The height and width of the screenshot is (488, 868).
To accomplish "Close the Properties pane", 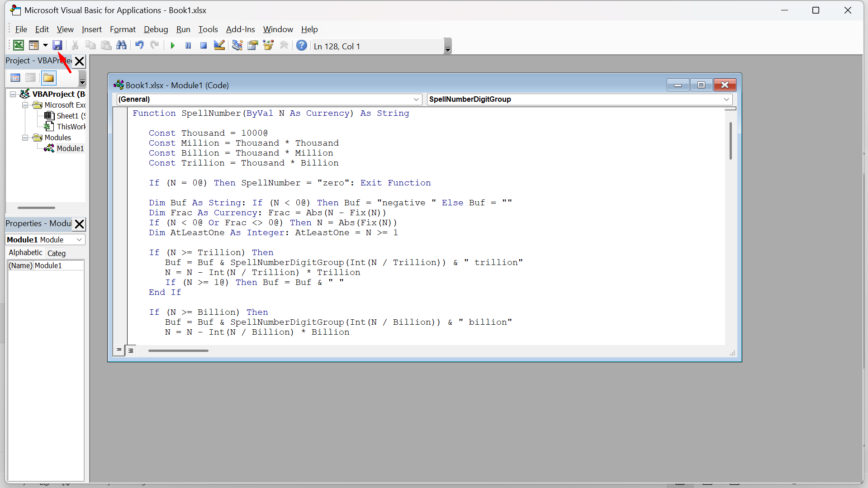I will [79, 224].
